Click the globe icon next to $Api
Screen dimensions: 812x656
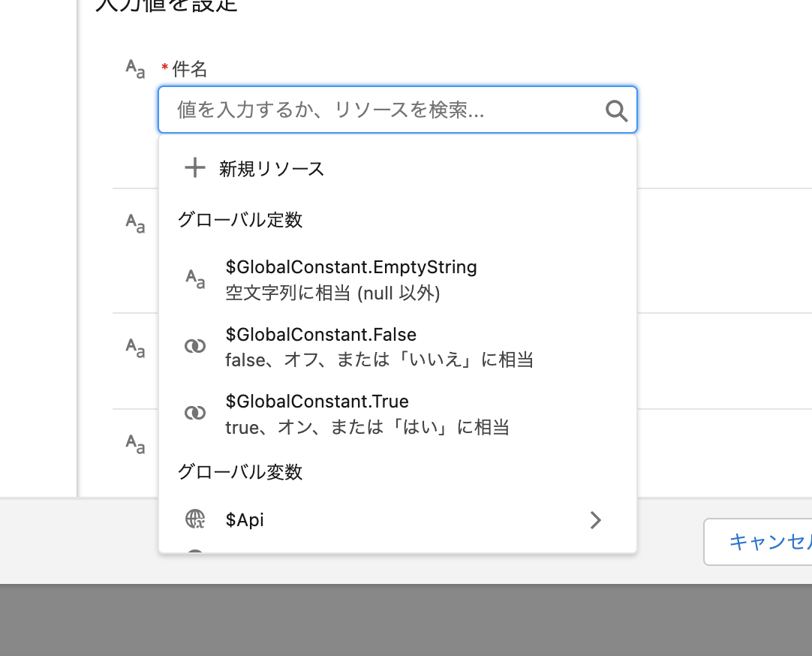(x=195, y=519)
